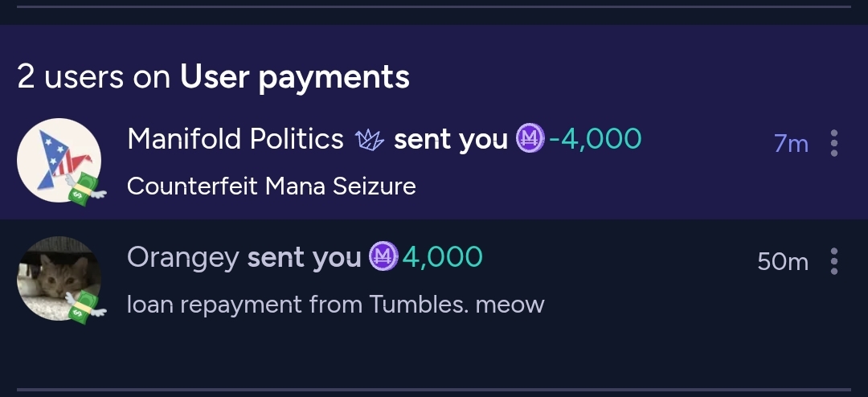Open the loan repayment from Tumbles message
This screenshot has width=868, height=397.
[x=335, y=305]
